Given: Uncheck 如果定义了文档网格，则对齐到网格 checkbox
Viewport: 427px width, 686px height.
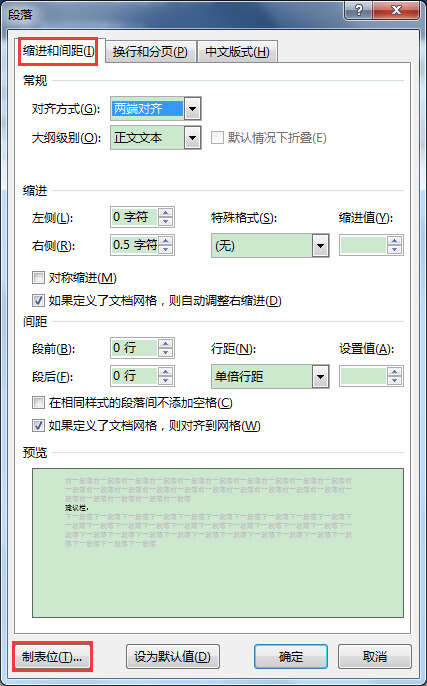Looking at the screenshot, I should [x=38, y=425].
